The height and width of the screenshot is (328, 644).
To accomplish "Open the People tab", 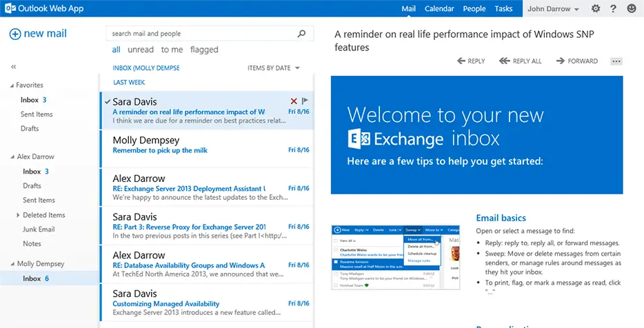I will (474, 9).
